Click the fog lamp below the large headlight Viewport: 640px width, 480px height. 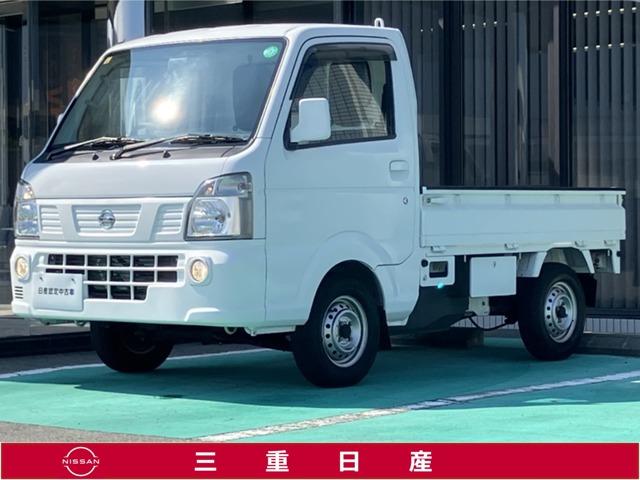pos(199,271)
